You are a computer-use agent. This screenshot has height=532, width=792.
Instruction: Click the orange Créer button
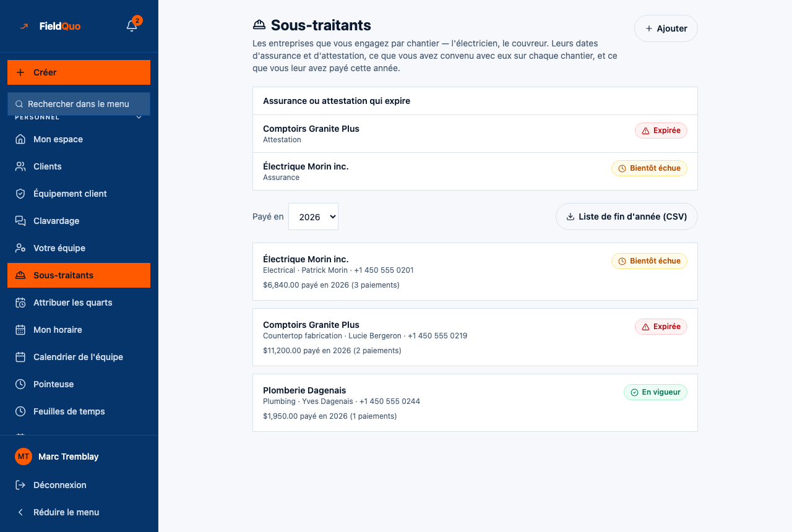point(79,72)
